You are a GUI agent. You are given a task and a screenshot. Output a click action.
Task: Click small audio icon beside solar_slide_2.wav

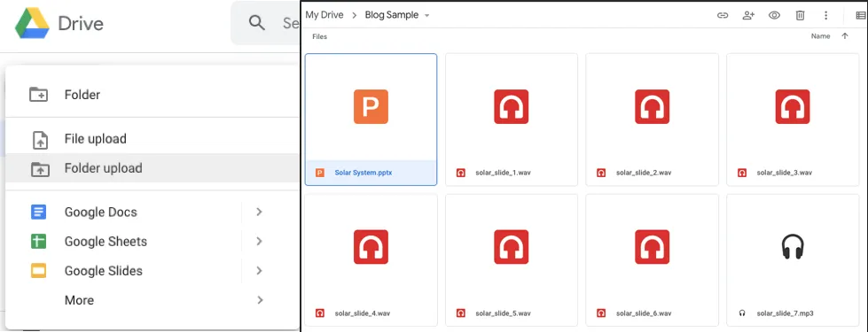tap(600, 173)
